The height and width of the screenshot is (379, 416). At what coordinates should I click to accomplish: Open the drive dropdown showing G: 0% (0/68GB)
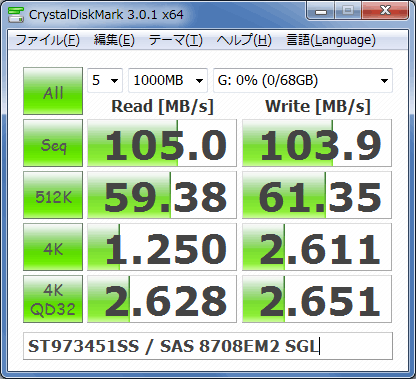coord(303,80)
